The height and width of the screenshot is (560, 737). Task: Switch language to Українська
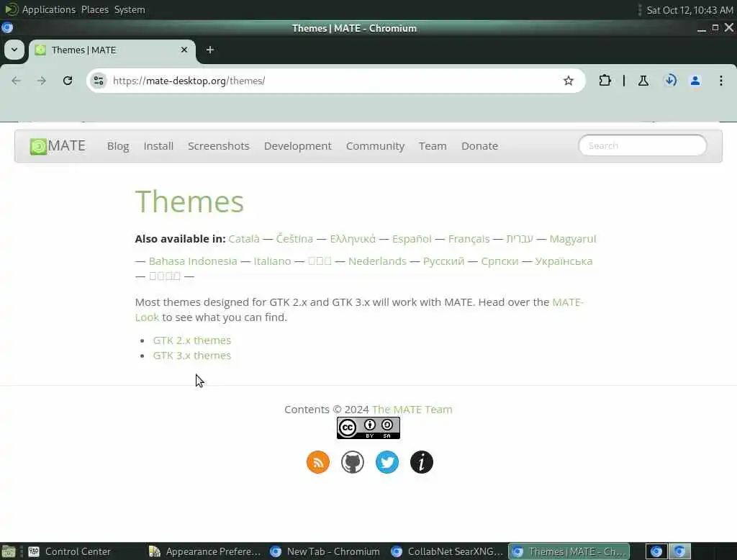coord(564,261)
